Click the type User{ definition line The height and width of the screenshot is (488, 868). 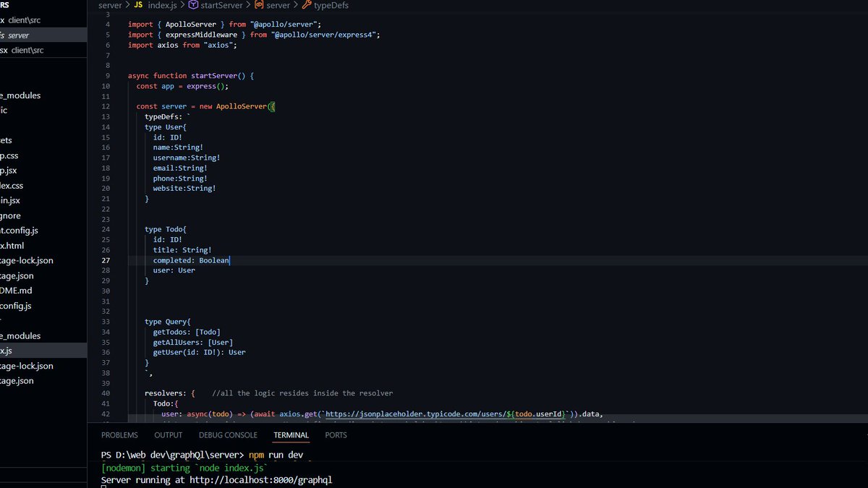tap(166, 127)
